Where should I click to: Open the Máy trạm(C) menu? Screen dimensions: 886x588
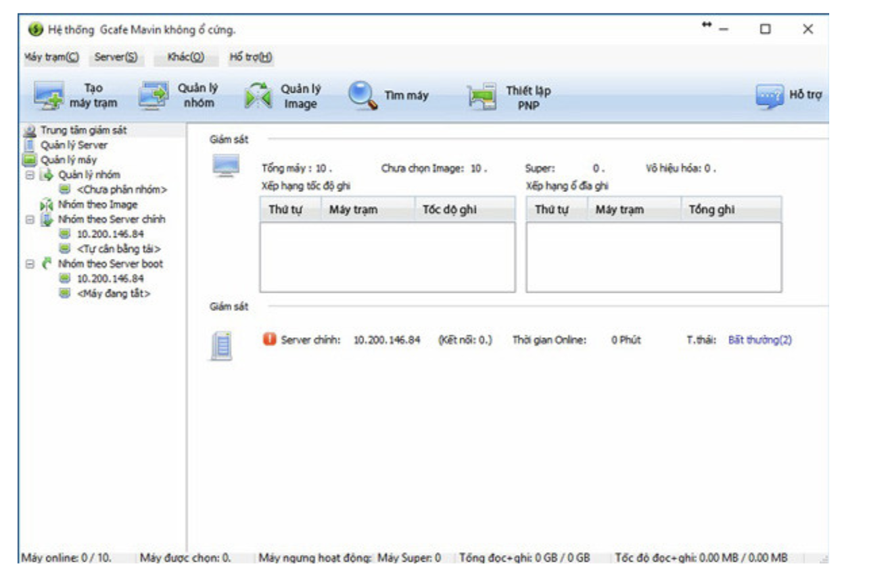tap(51, 57)
